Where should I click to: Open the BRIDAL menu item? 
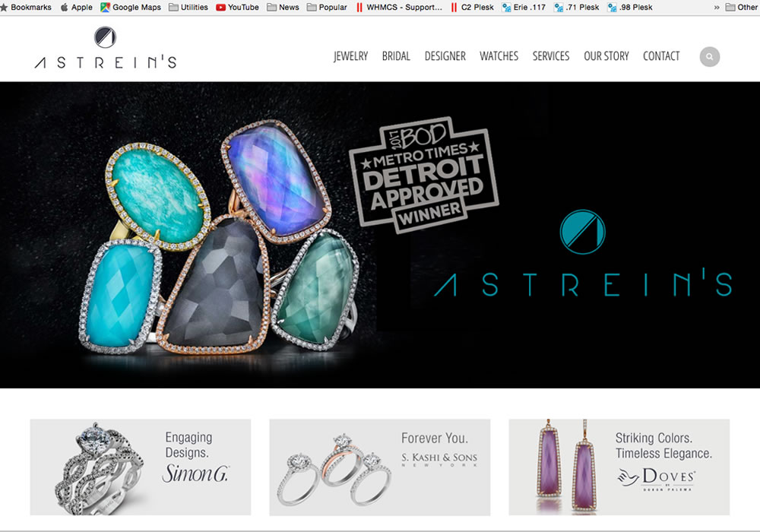[x=396, y=56]
